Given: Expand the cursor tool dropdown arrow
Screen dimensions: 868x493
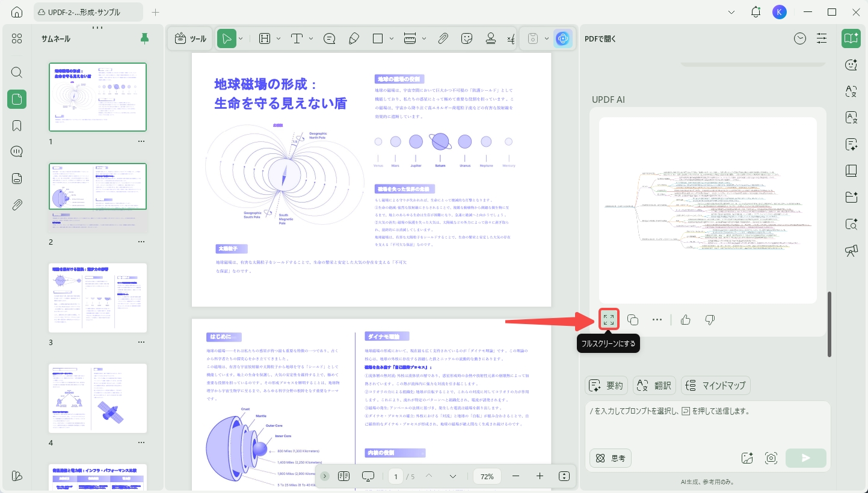Looking at the screenshot, I should (x=241, y=38).
